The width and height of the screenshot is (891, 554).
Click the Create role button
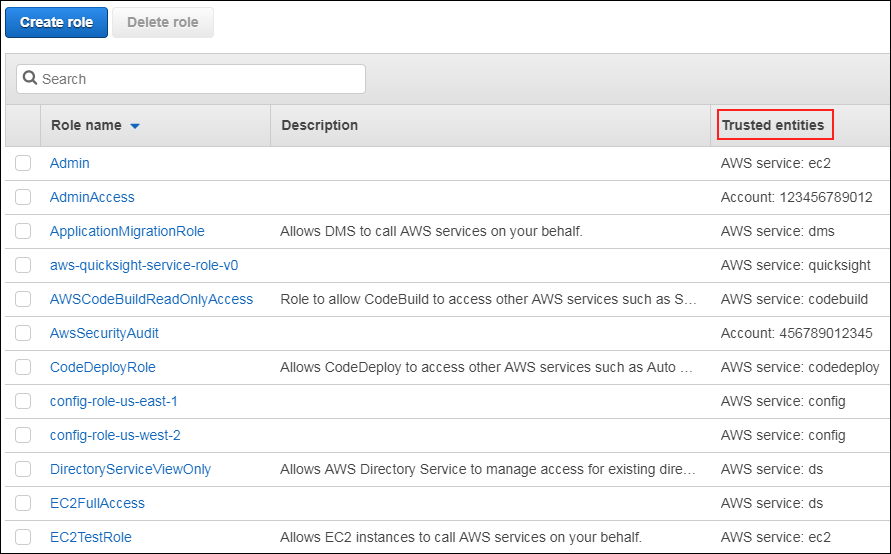tap(56, 23)
